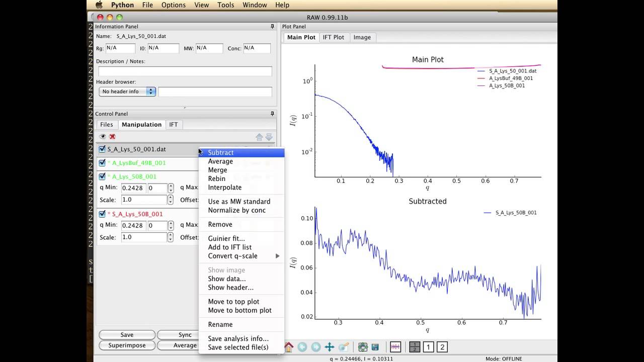Click the Home reset-view icon in plot toolbar
644x362 pixels.
[289, 347]
